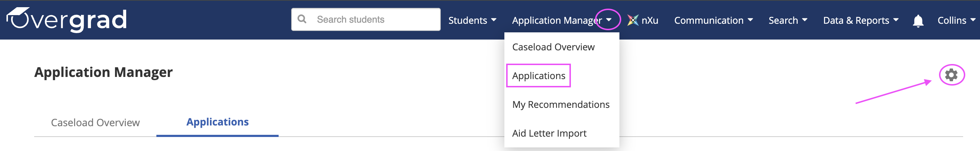Collapse the Application Manager dropdown arrow
Screen dimensions: 980x151
click(608, 20)
